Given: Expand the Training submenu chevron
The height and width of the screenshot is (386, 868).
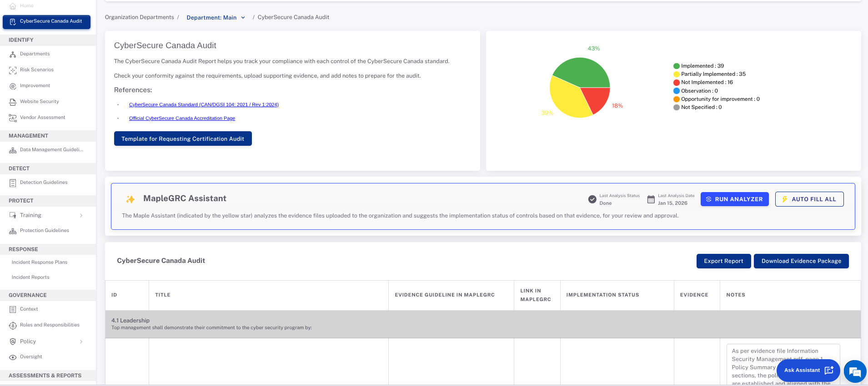Looking at the screenshot, I should [81, 215].
